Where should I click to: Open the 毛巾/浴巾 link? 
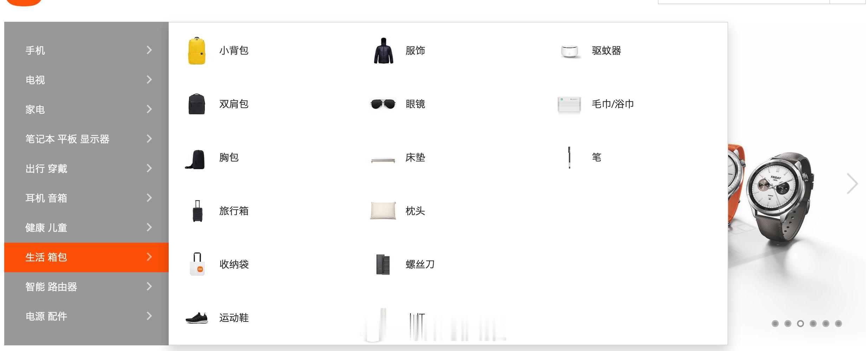click(613, 104)
